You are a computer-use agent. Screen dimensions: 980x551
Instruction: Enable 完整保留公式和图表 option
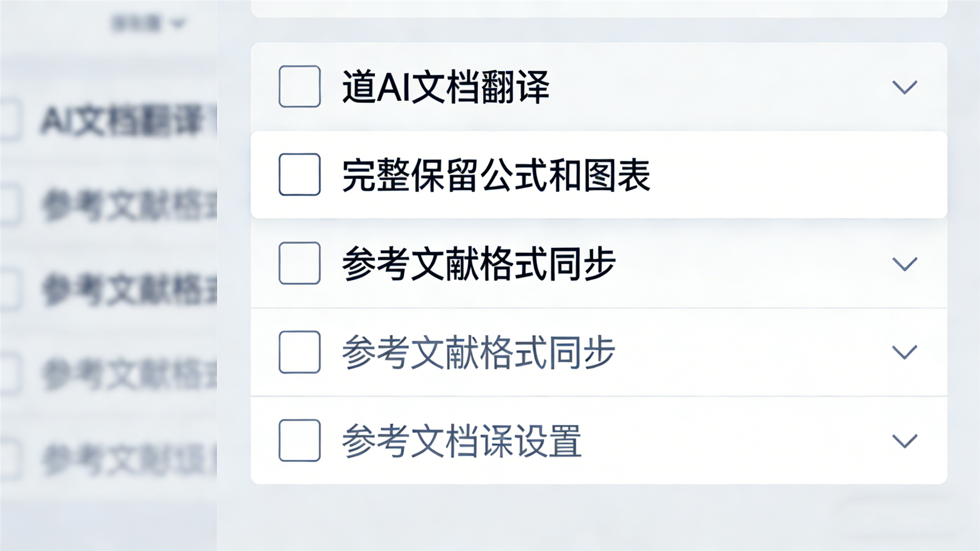[299, 174]
